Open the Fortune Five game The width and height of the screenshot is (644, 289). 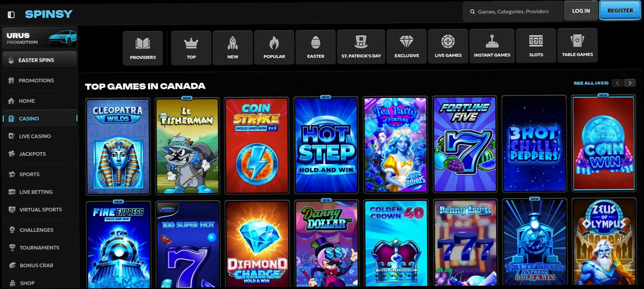point(465,144)
